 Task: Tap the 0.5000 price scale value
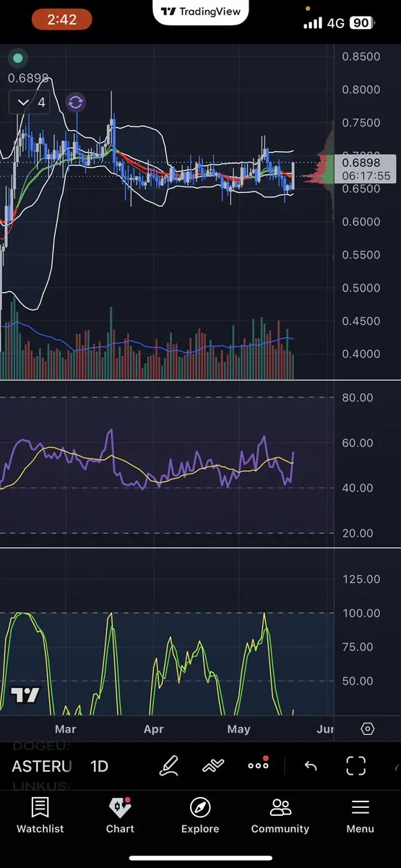click(x=361, y=288)
